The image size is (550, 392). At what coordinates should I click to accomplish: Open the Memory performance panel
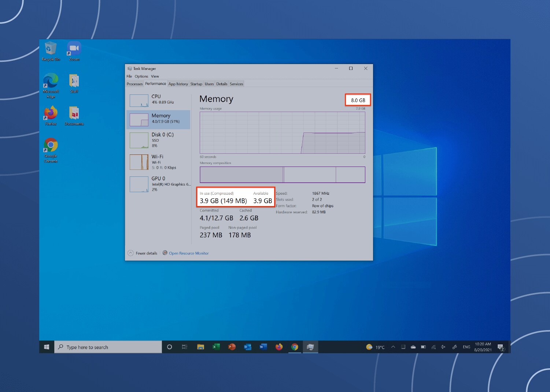coord(158,119)
